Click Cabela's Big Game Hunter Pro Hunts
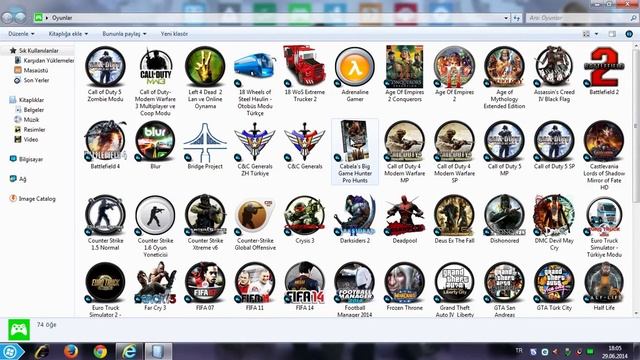640x360 pixels. [x=355, y=152]
